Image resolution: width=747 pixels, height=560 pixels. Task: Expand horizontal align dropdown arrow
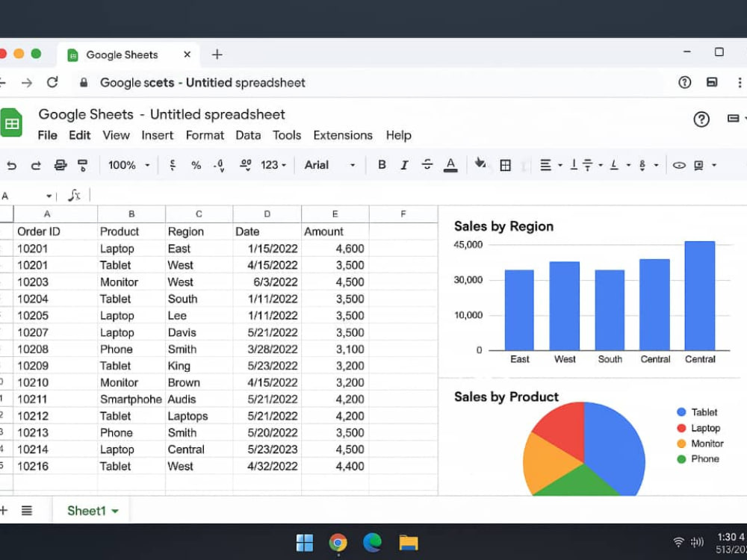560,165
